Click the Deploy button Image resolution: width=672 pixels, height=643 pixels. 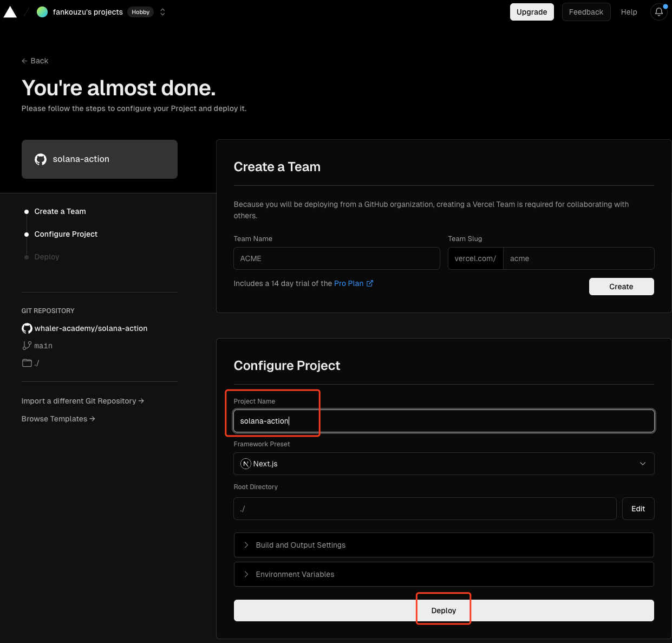[x=443, y=610]
